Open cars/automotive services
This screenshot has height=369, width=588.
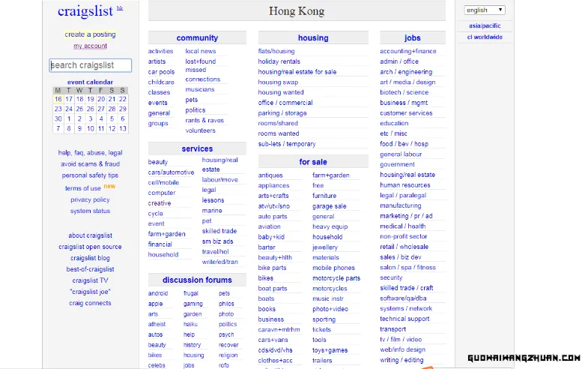(171, 172)
